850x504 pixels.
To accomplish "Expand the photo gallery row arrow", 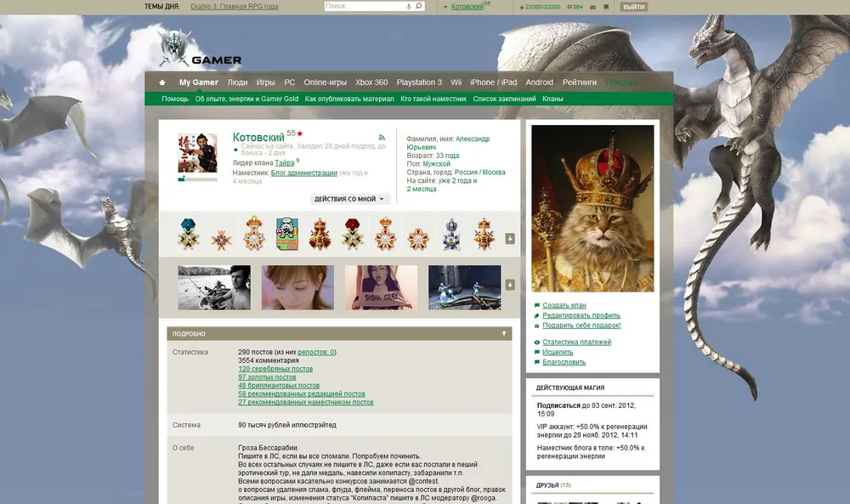I will (x=510, y=285).
